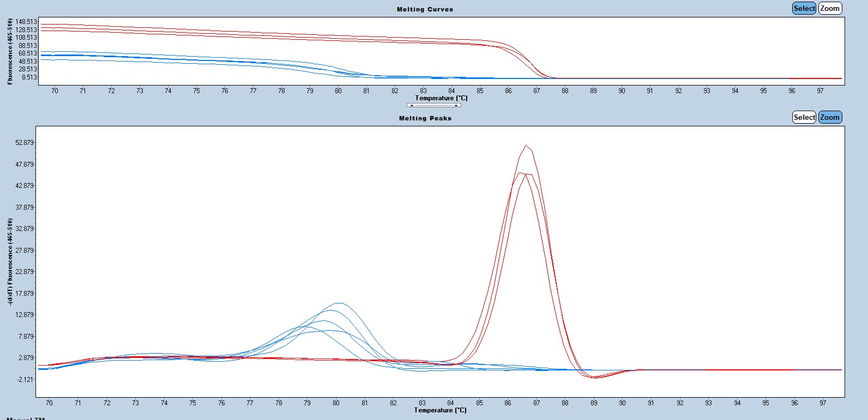Enable Zoom mode on Melting Curves chart

click(830, 8)
